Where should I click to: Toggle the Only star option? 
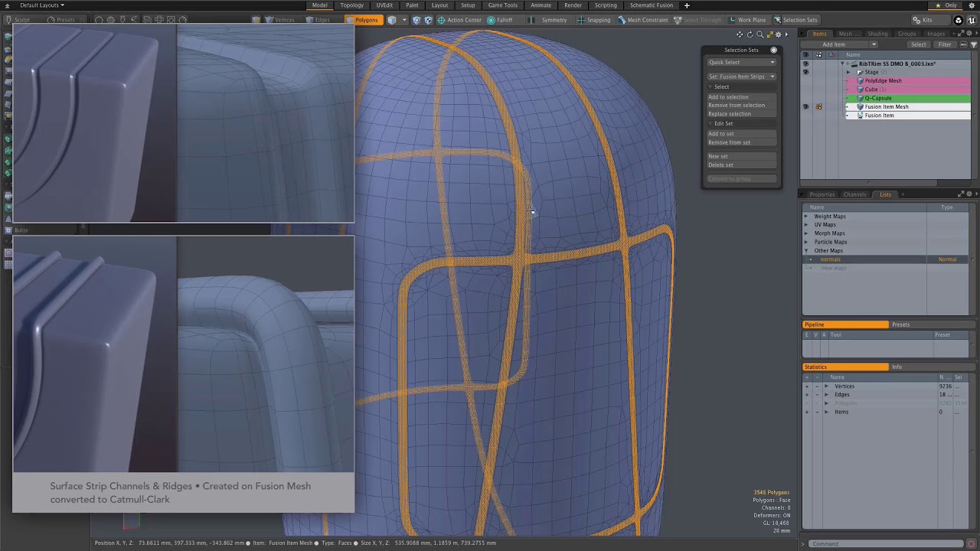946,5
